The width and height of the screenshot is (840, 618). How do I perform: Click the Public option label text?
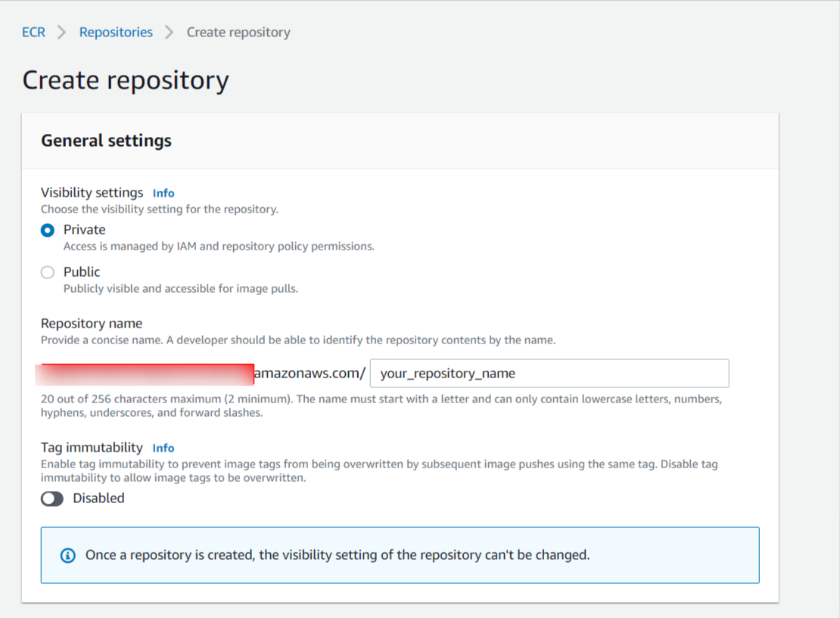point(83,272)
